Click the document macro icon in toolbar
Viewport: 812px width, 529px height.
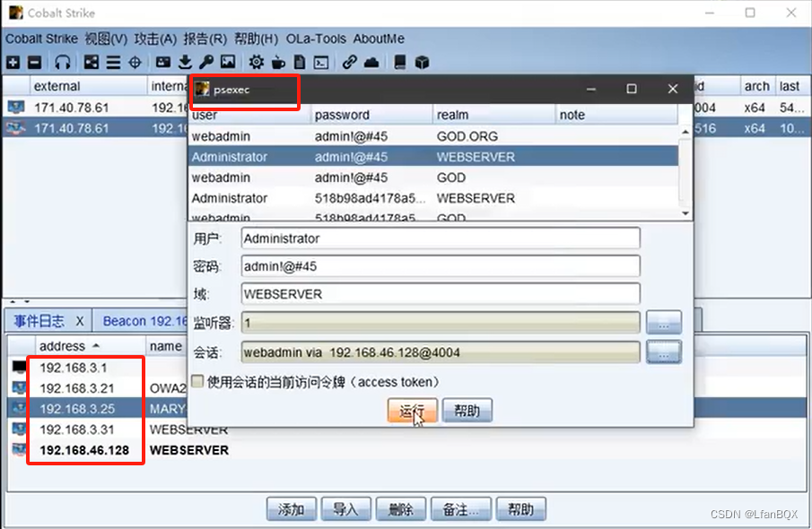[x=300, y=63]
